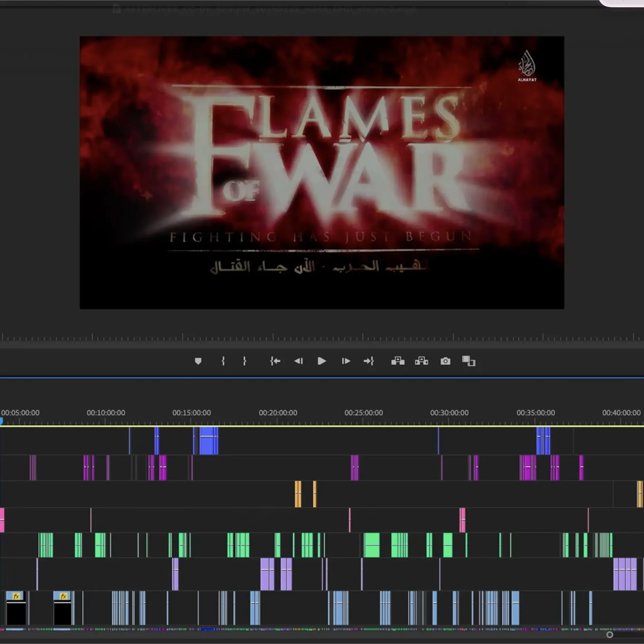
Task: Click the blue playhead at the timeline start
Action: click(x=1, y=422)
